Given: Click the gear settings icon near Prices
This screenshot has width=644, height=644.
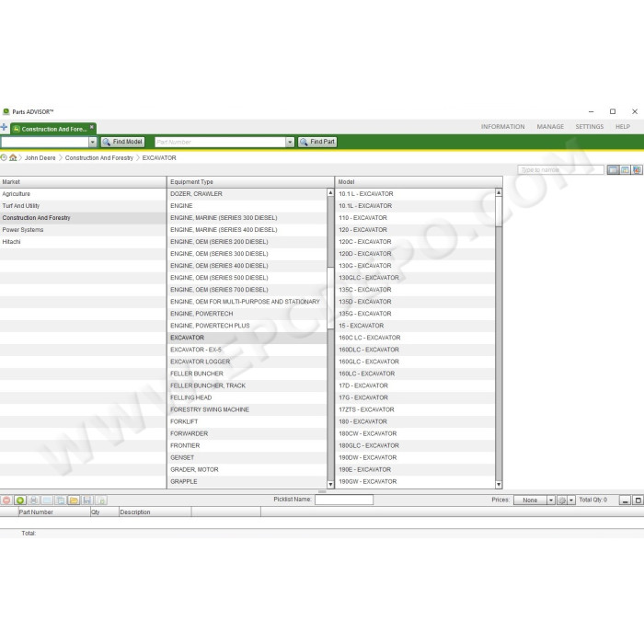Looking at the screenshot, I should 562,500.
